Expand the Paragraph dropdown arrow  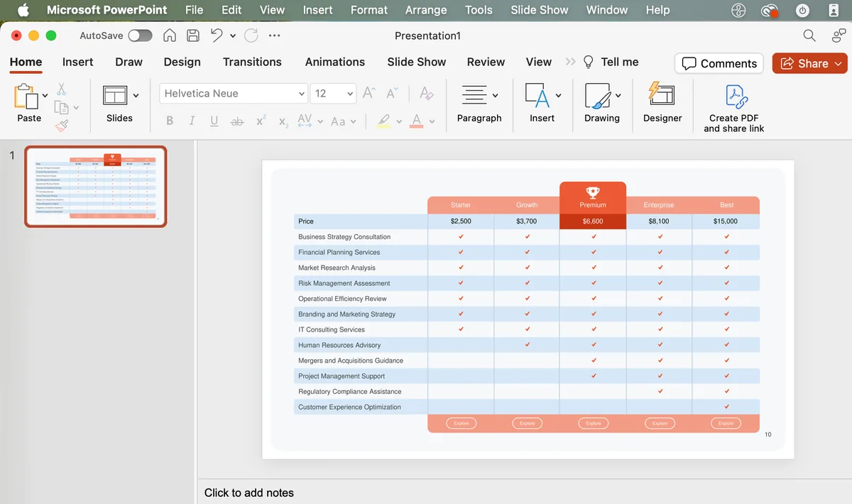click(495, 95)
